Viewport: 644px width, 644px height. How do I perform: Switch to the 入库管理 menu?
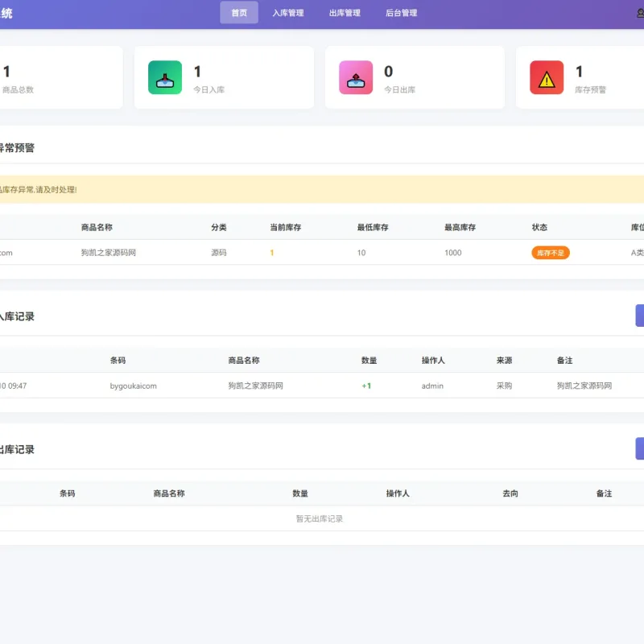pyautogui.click(x=288, y=13)
